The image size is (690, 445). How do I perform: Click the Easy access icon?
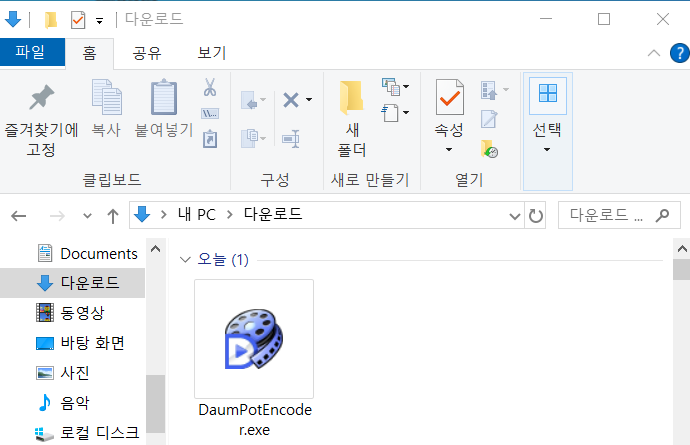pos(391,113)
